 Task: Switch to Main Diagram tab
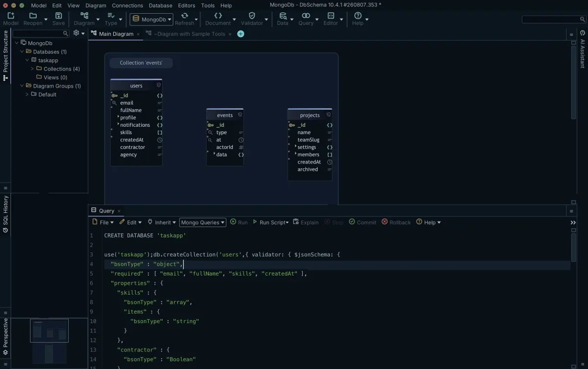(x=116, y=34)
